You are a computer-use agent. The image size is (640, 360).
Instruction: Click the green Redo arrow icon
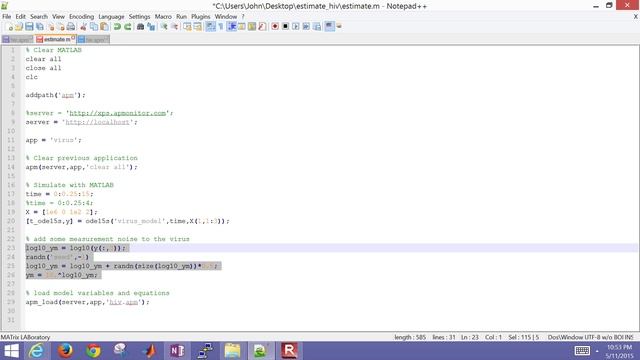[128, 27]
